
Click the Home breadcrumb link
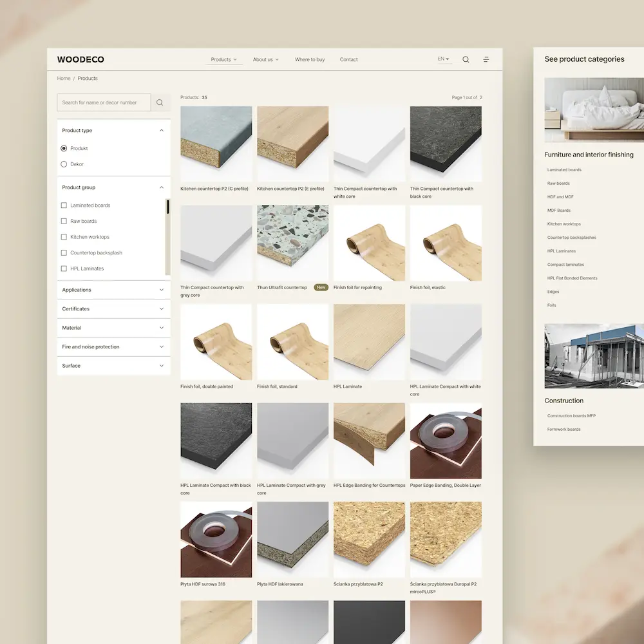click(64, 79)
